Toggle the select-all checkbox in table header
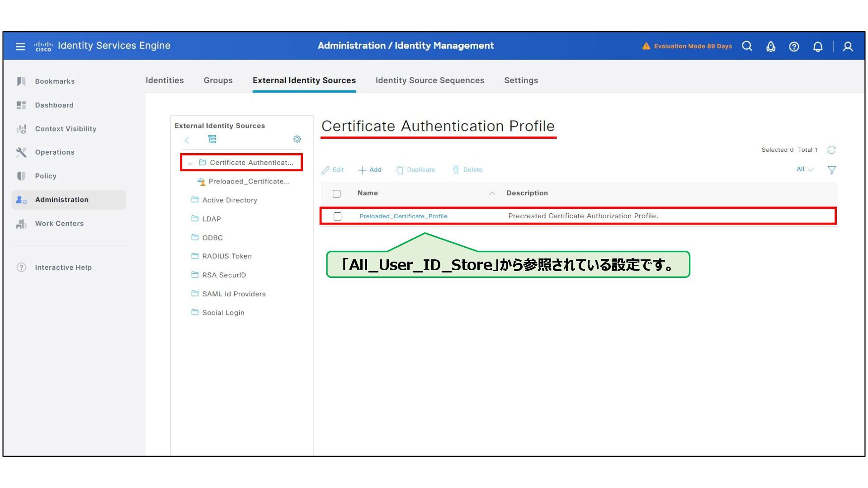The height and width of the screenshot is (488, 868). [x=336, y=193]
